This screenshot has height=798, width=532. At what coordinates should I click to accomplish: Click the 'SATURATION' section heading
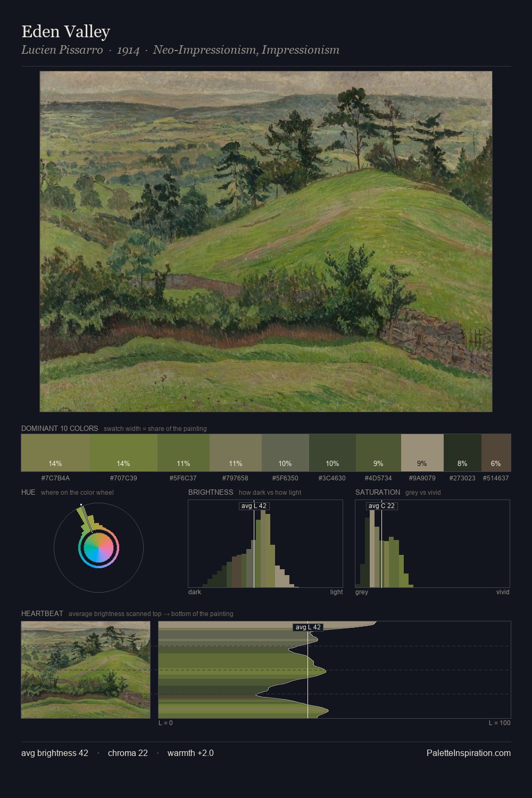click(378, 492)
